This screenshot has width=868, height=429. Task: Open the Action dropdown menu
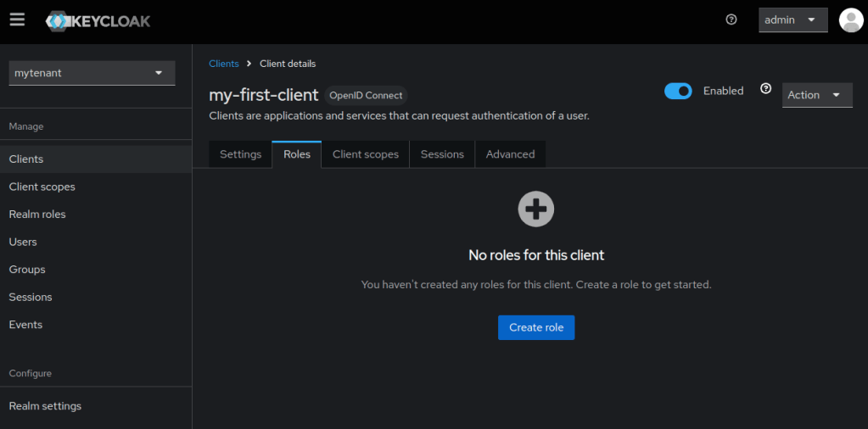(x=816, y=95)
